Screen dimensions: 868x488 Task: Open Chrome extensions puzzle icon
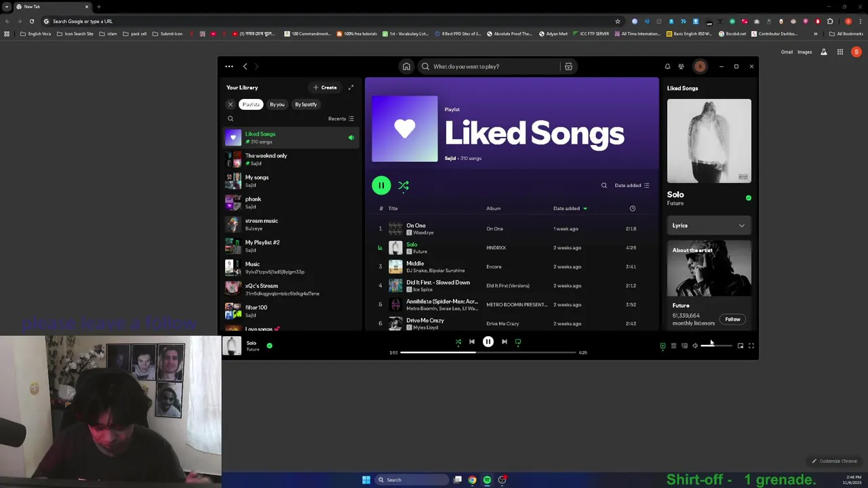click(x=830, y=21)
